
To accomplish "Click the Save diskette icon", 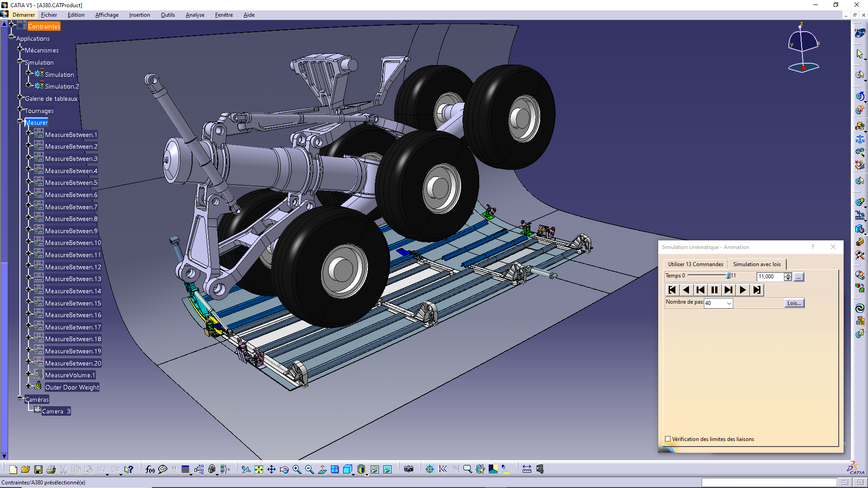I will tap(38, 469).
